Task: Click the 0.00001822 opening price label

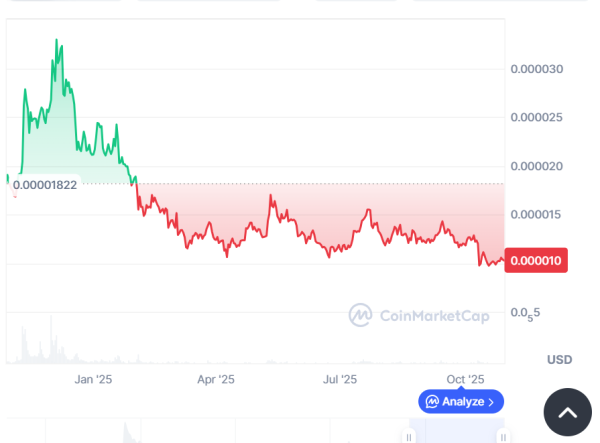Action: (x=45, y=185)
